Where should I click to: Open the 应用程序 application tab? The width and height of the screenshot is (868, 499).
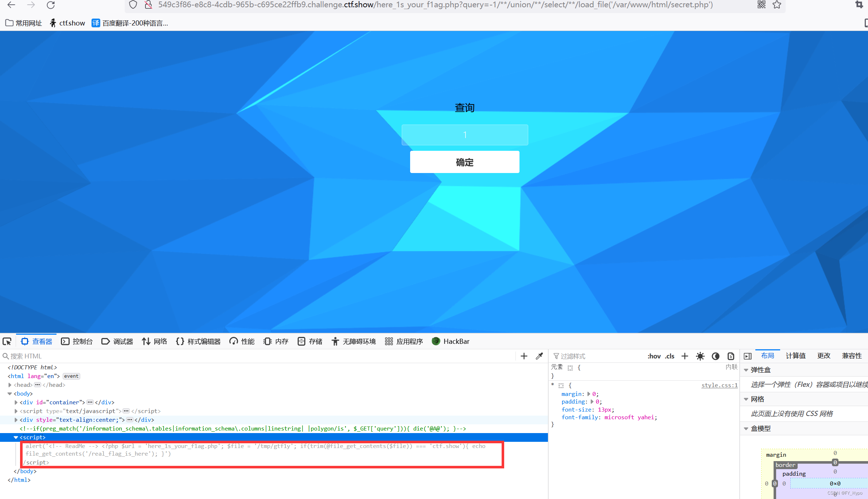tap(404, 341)
